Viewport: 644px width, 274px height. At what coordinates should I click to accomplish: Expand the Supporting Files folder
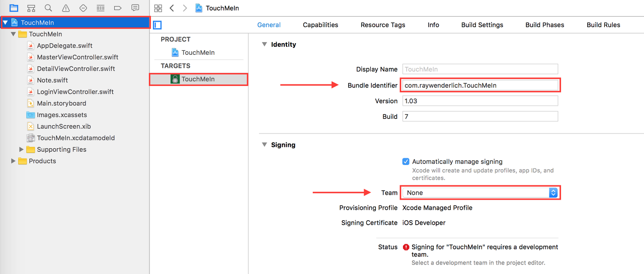21,149
